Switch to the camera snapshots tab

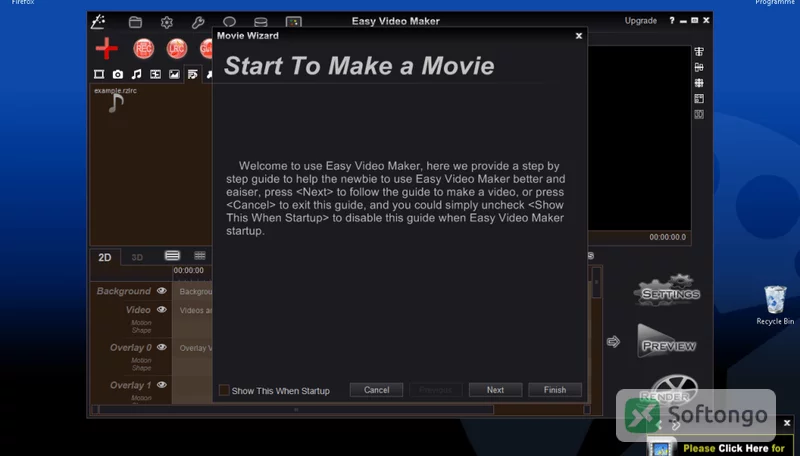tap(118, 74)
